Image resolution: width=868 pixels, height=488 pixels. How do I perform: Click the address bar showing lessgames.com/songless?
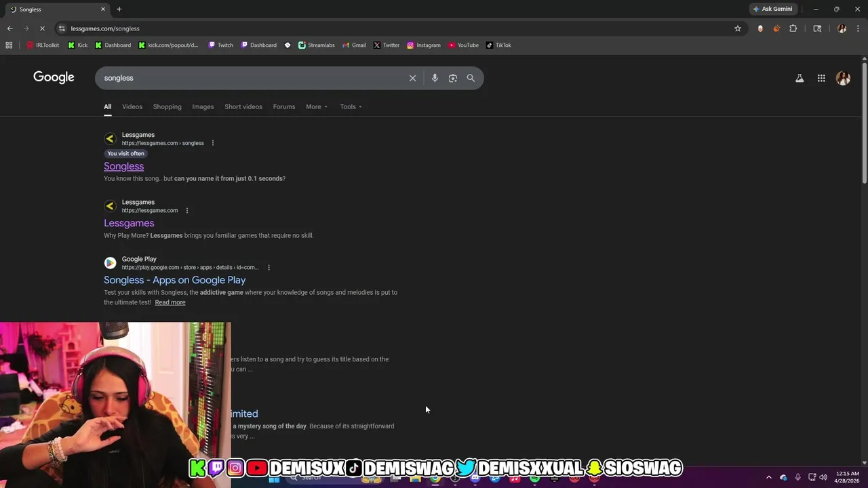tap(393, 28)
